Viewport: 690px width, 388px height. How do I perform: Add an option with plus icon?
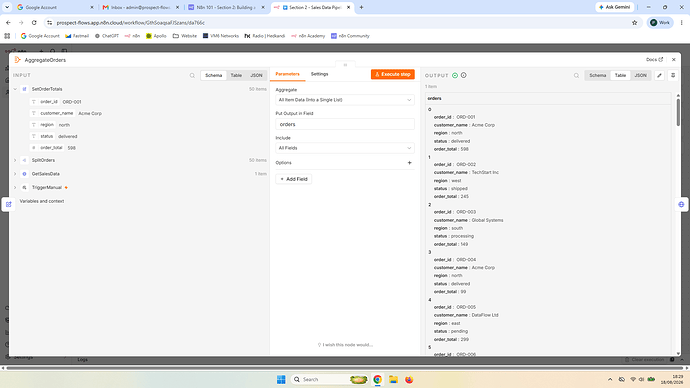[410, 163]
